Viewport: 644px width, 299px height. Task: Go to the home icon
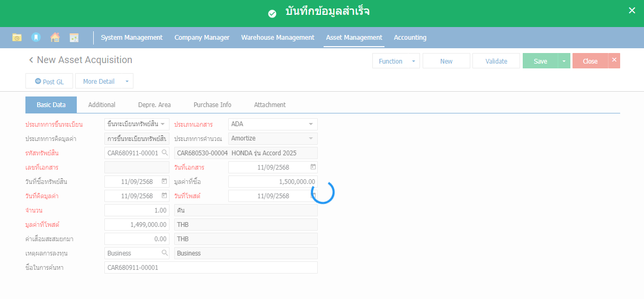(55, 38)
